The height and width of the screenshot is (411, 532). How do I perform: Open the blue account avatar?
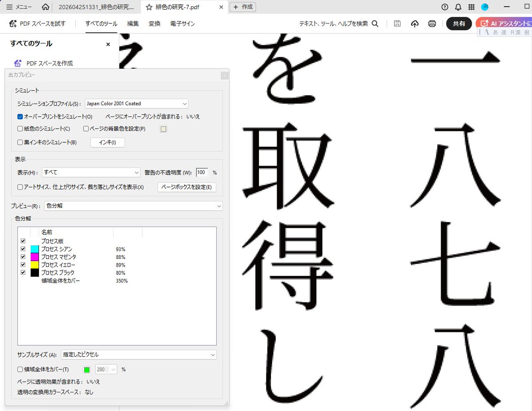[x=485, y=7]
